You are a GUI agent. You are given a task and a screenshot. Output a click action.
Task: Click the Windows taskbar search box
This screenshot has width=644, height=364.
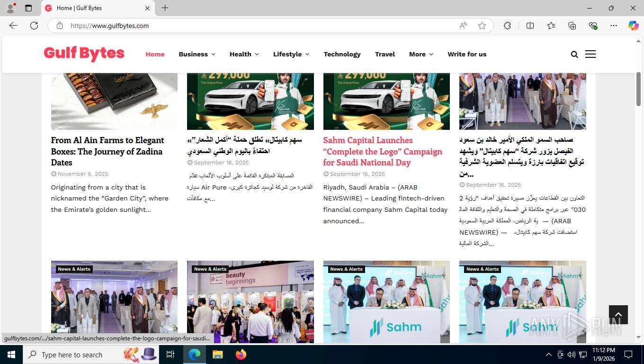click(x=90, y=355)
